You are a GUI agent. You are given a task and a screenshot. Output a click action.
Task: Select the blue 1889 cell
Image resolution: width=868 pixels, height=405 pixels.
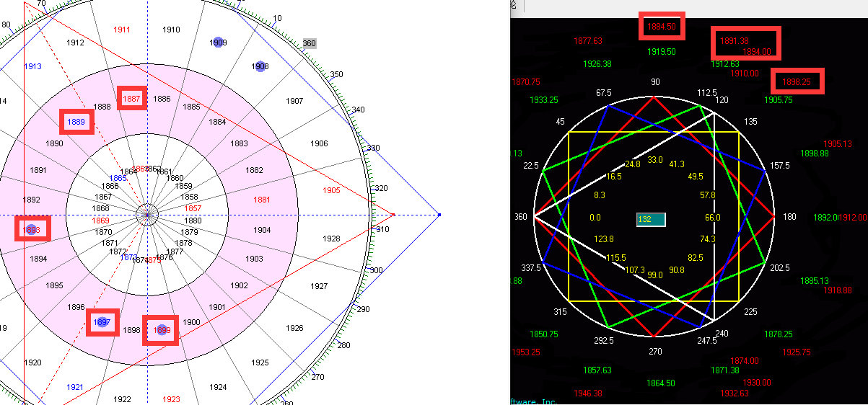76,123
